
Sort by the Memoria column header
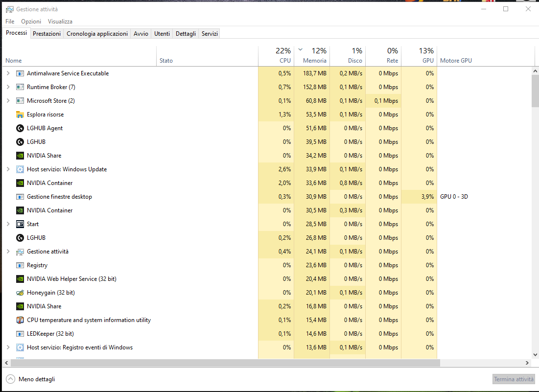coord(312,56)
